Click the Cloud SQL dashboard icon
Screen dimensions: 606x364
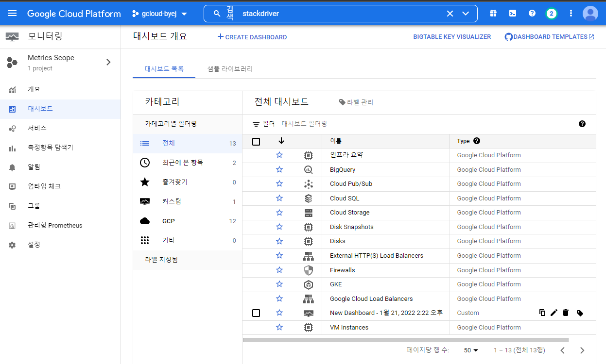(x=308, y=199)
